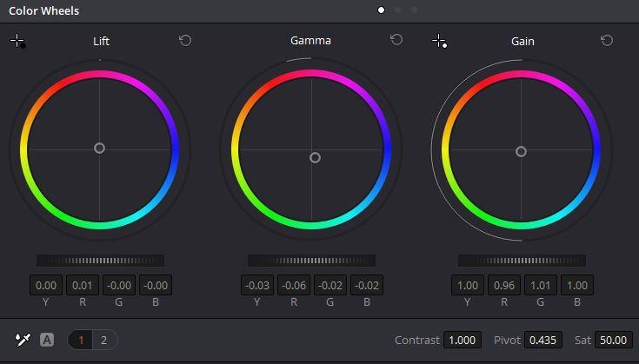Click the Gamma R value -0.06 field

(294, 286)
